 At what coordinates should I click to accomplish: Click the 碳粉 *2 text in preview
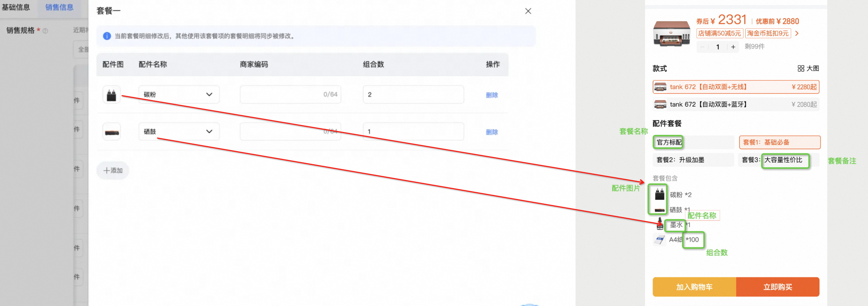681,195
